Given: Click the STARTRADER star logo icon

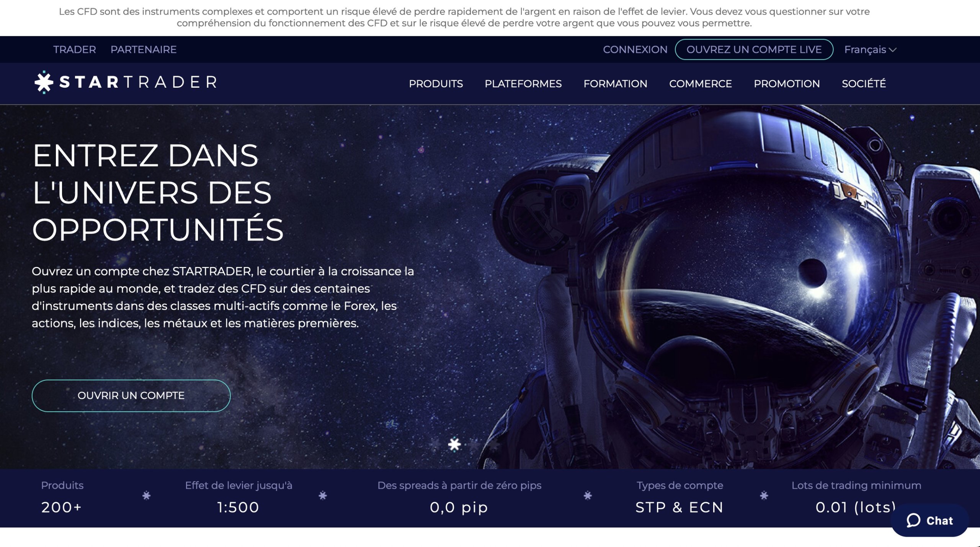Looking at the screenshot, I should (44, 82).
